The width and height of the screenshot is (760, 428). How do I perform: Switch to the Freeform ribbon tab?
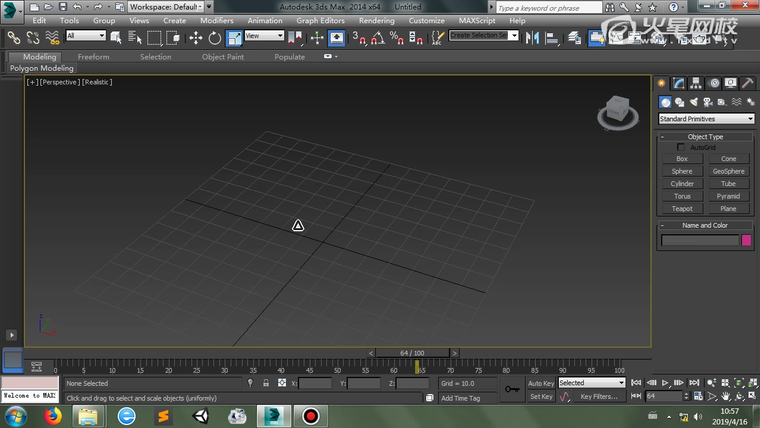click(93, 57)
